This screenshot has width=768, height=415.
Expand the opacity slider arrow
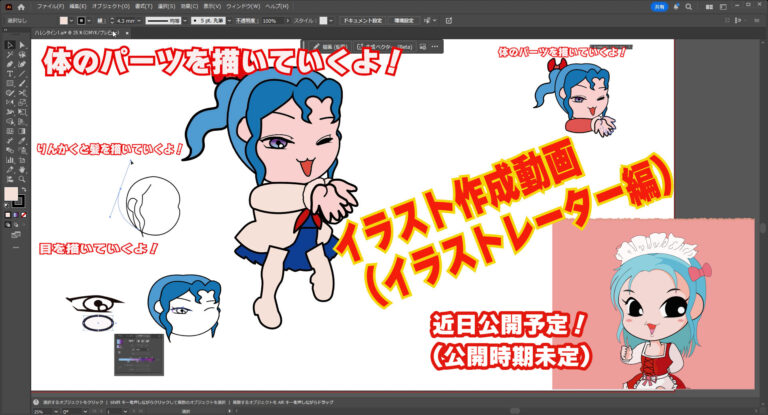click(288, 21)
